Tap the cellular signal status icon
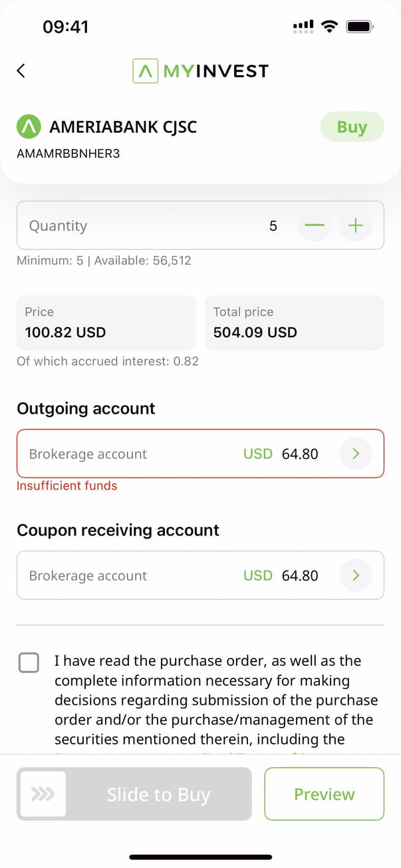 pyautogui.click(x=303, y=27)
